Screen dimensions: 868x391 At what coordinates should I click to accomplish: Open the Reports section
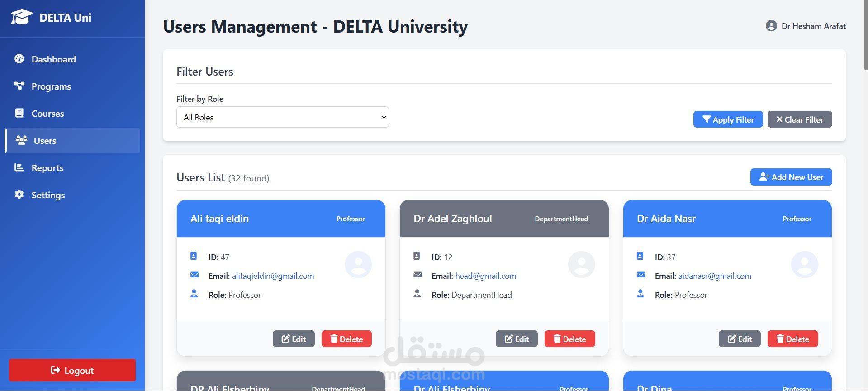[x=72, y=167]
